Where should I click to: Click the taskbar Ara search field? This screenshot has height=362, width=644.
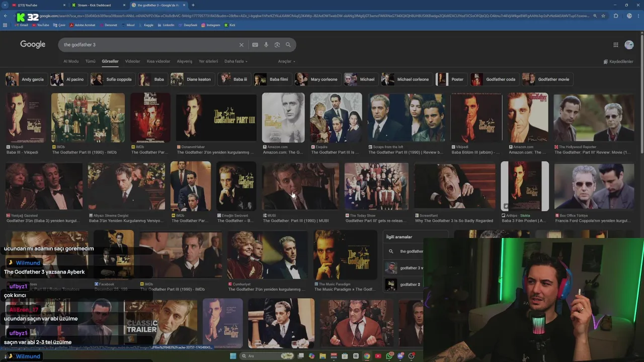coord(266,356)
